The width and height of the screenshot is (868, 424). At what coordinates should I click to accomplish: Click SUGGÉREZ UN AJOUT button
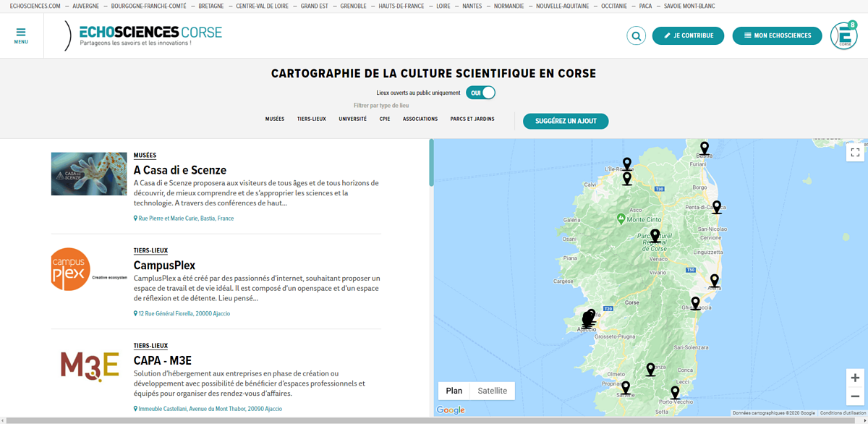tap(566, 121)
